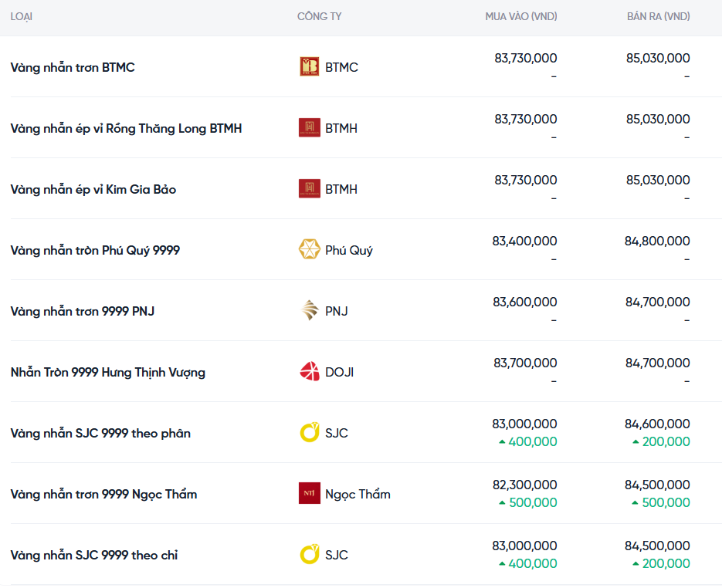Select 'Vàng nhẫn trơn 9999 Ngọc Thẩm'

click(103, 494)
